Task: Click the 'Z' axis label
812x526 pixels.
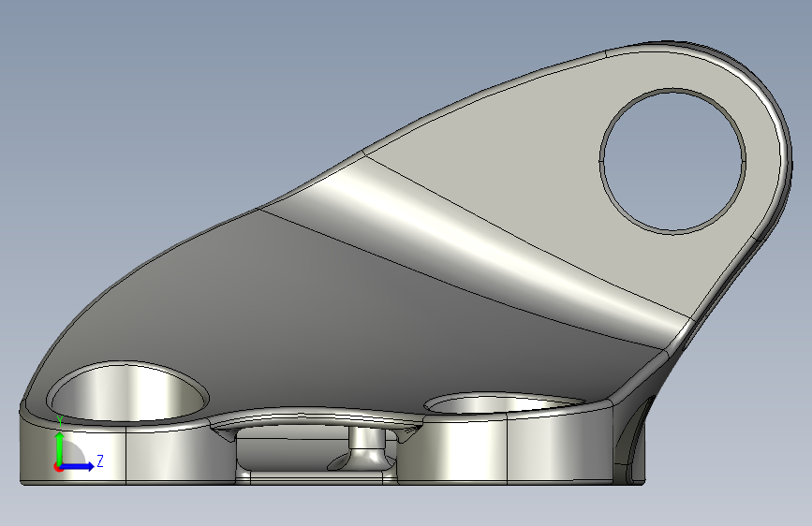Action: click(x=100, y=460)
